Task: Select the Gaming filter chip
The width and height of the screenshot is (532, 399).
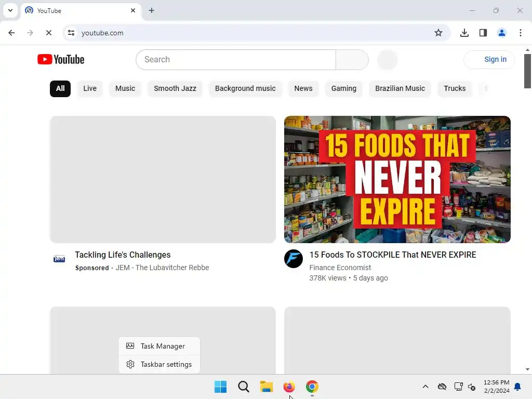Action: point(344,88)
